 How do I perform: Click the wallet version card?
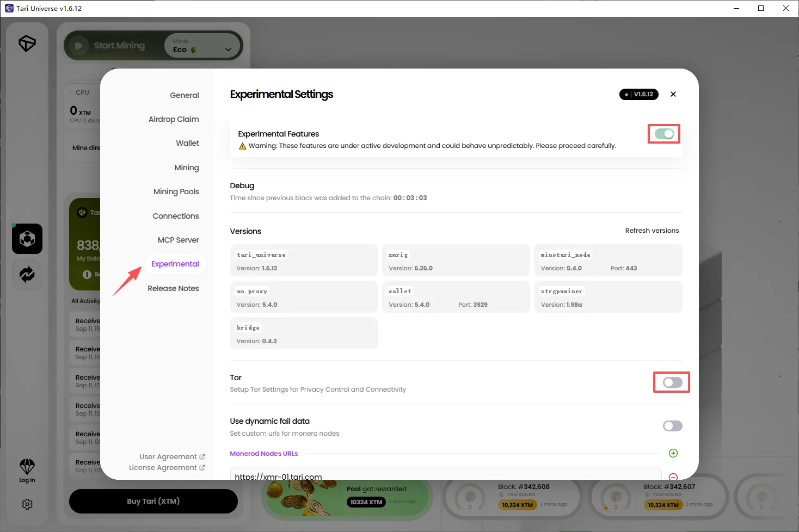[456, 296]
